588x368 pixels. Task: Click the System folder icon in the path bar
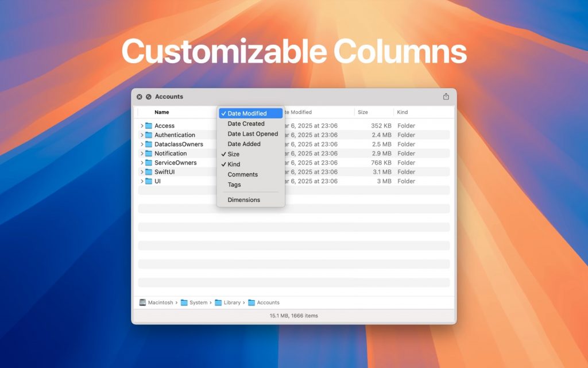click(185, 302)
